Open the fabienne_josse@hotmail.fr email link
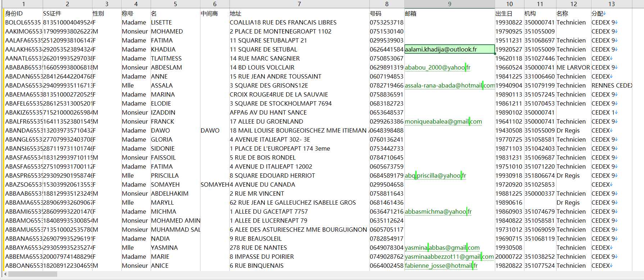The width and height of the screenshot is (644, 280). (x=441, y=266)
